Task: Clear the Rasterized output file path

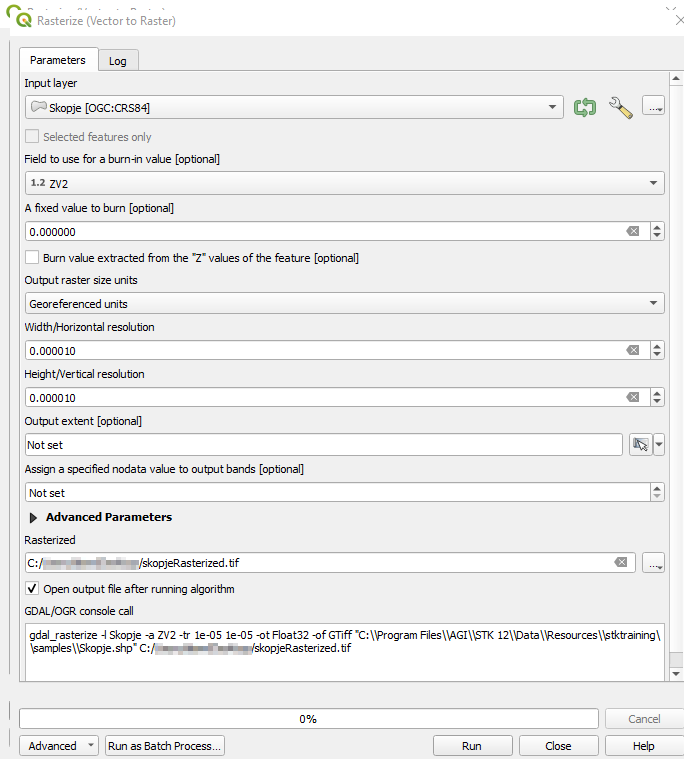Action: click(x=620, y=563)
